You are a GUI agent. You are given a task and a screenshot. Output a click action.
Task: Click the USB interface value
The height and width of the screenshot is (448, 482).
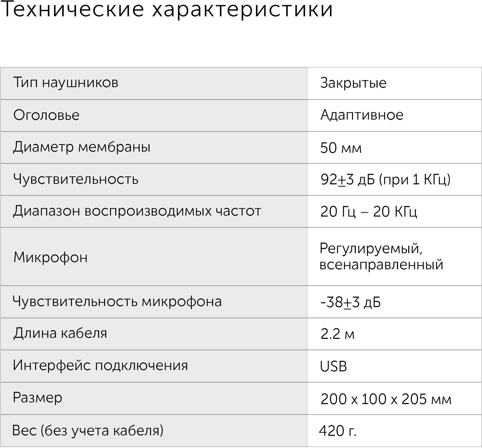click(x=333, y=366)
